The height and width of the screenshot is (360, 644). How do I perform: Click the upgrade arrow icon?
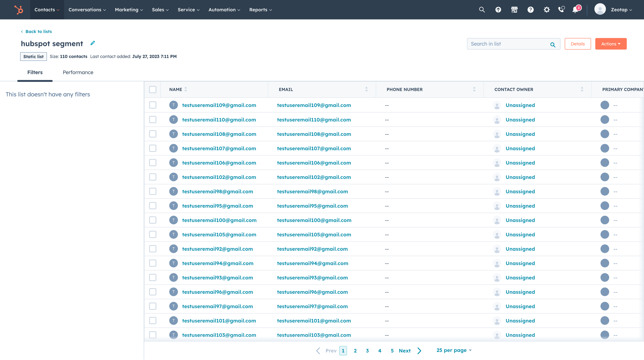pyautogui.click(x=498, y=10)
